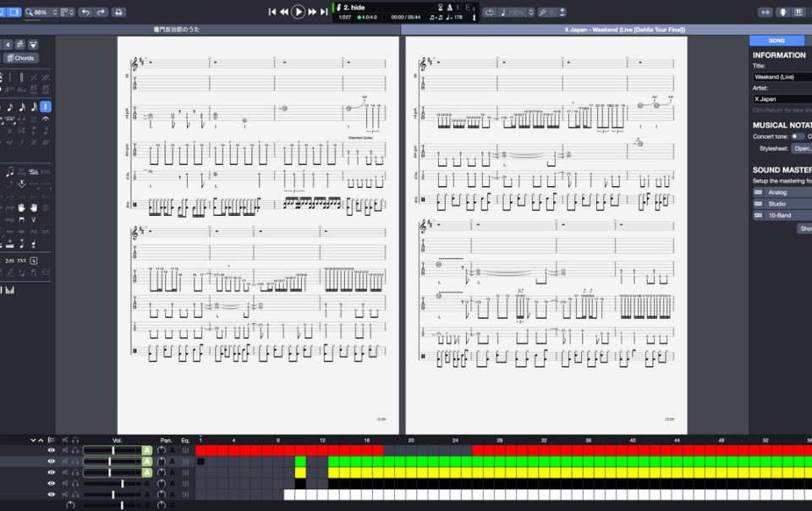812x511 pixels.
Task: Toggle visibility eye of first track
Action: point(51,451)
